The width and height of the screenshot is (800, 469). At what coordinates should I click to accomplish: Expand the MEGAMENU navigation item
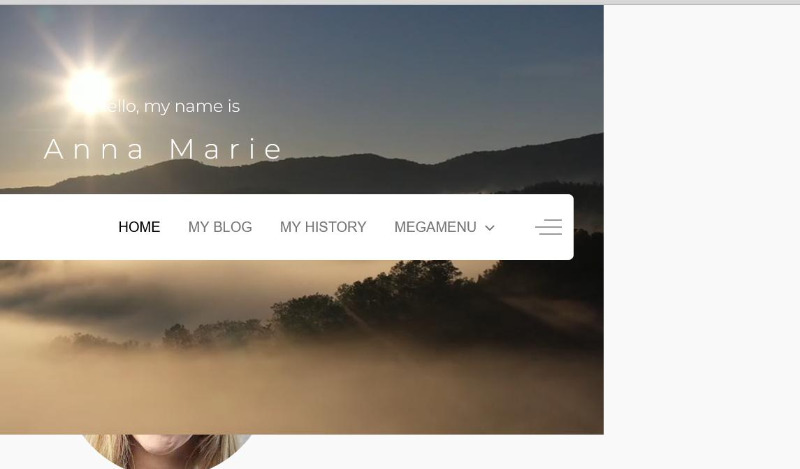coord(444,227)
